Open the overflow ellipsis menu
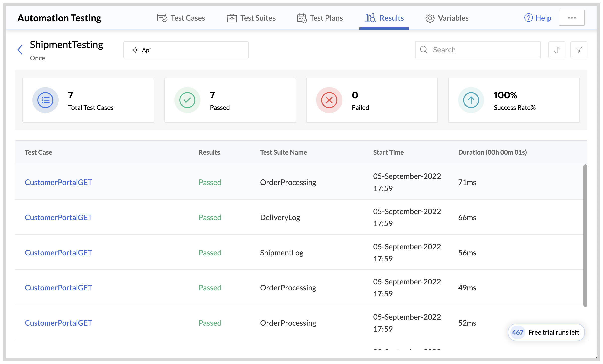603x364 pixels. click(572, 17)
